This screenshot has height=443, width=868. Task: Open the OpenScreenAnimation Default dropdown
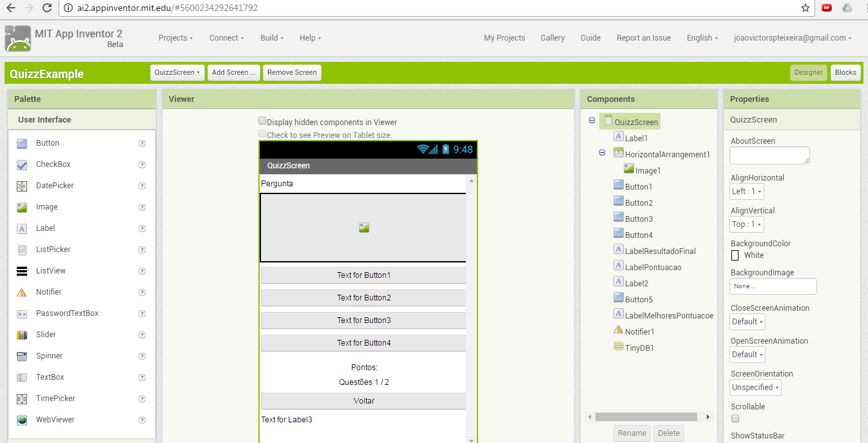pos(747,355)
